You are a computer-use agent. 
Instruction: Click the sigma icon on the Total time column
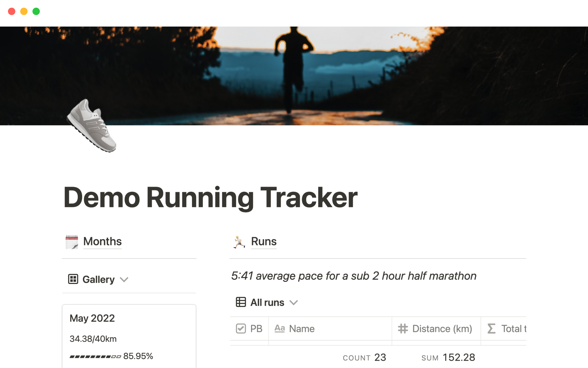pos(491,328)
